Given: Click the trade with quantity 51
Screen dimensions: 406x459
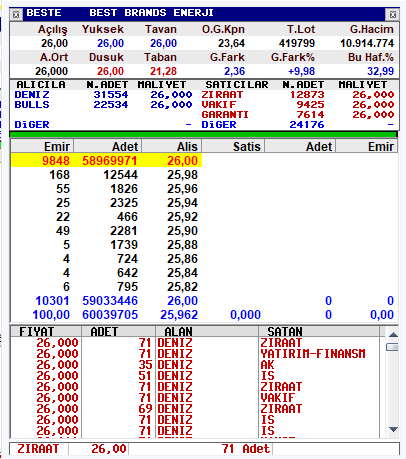Looking at the screenshot, I should (x=145, y=376).
